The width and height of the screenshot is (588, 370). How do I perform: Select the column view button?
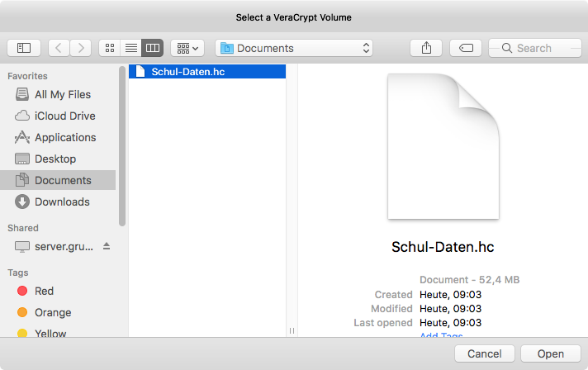[x=152, y=48]
